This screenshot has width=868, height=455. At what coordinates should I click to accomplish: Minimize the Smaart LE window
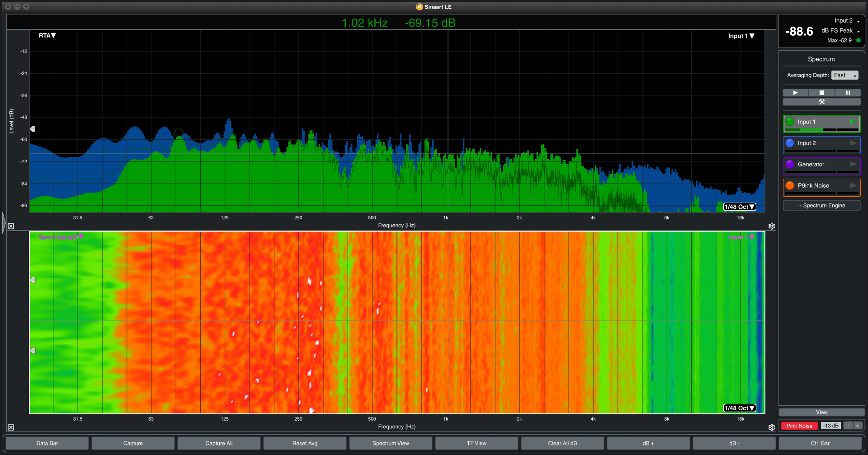17,7
